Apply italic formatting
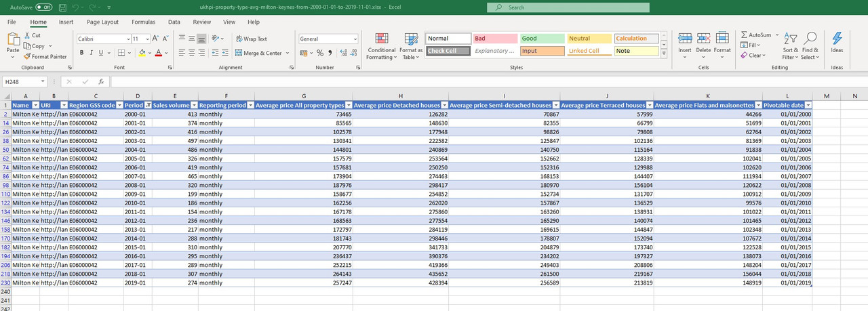This screenshot has width=868, height=311. [91, 52]
